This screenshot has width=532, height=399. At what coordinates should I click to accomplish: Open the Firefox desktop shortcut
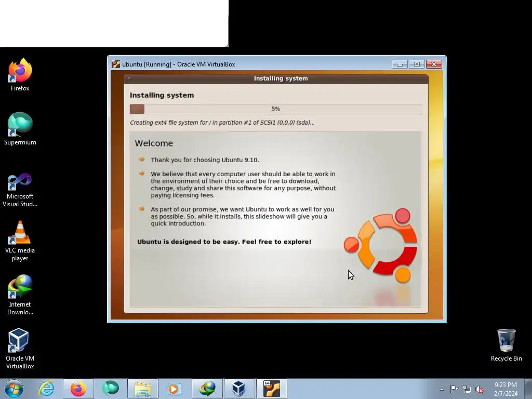coord(20,75)
